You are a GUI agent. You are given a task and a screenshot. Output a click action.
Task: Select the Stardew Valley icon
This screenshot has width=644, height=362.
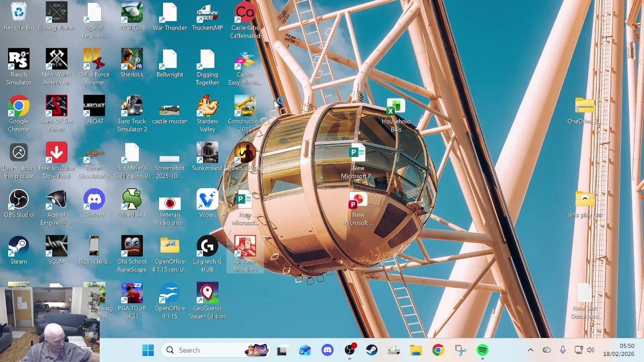(x=207, y=114)
